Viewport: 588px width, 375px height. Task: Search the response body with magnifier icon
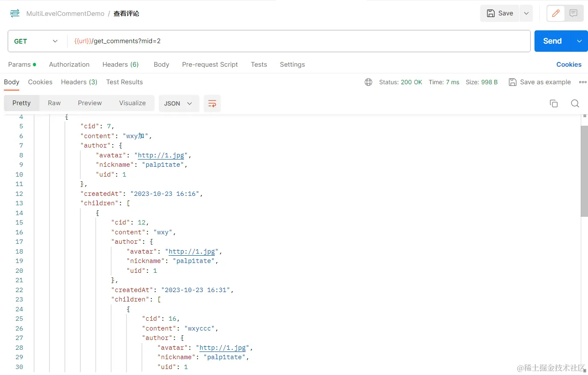tap(575, 103)
